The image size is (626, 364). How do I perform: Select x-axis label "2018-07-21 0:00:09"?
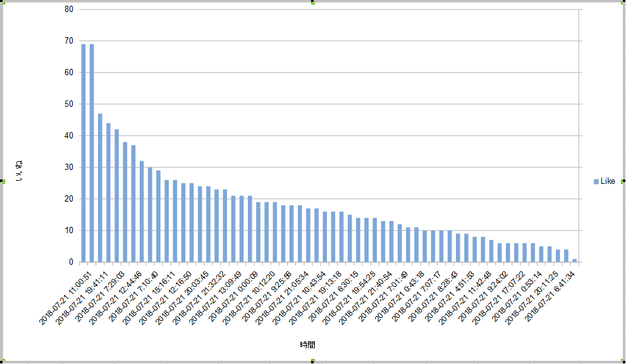231,297
